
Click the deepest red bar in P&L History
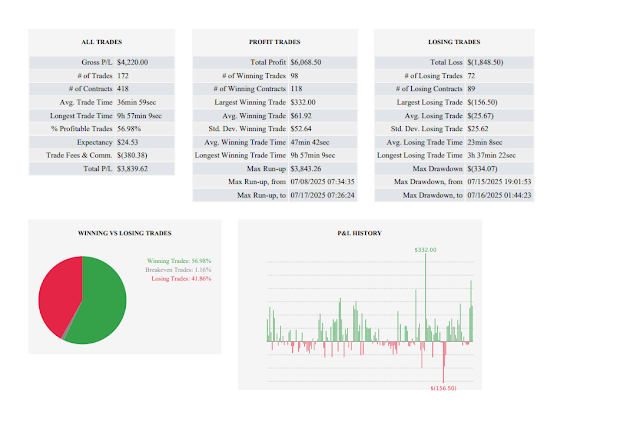444,362
